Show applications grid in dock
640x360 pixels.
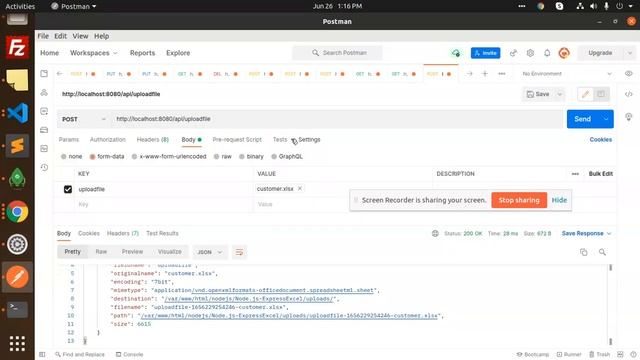17,343
